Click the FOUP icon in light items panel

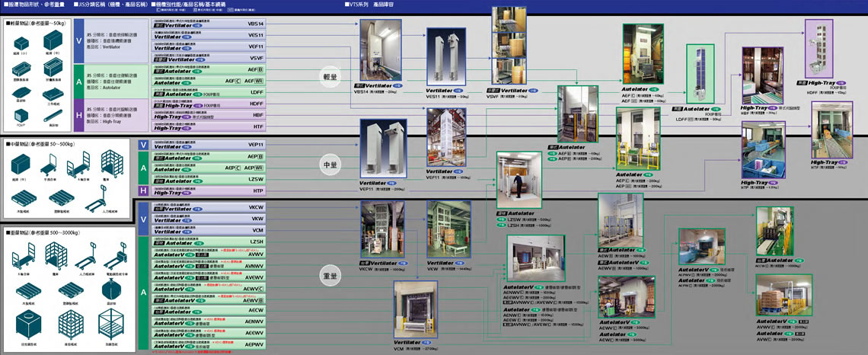point(20,115)
